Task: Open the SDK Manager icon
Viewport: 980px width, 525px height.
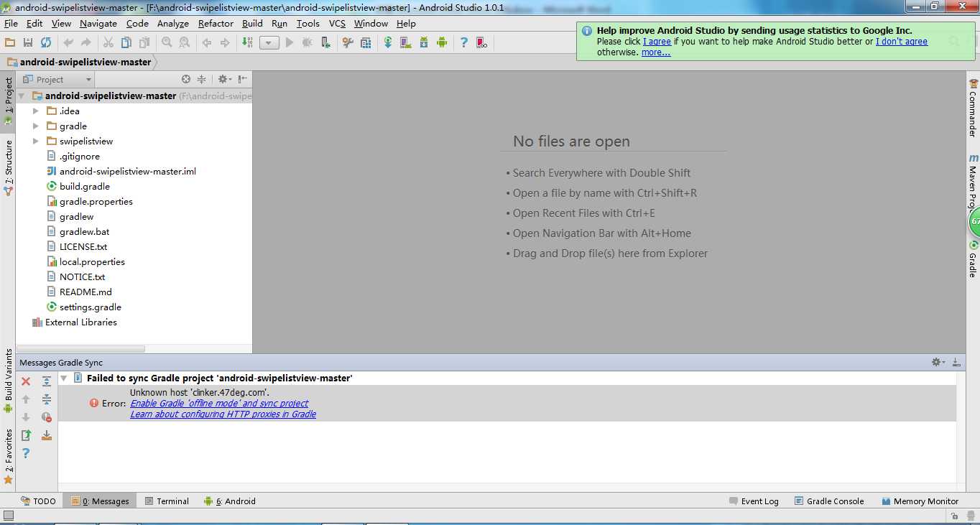Action: tap(424, 43)
